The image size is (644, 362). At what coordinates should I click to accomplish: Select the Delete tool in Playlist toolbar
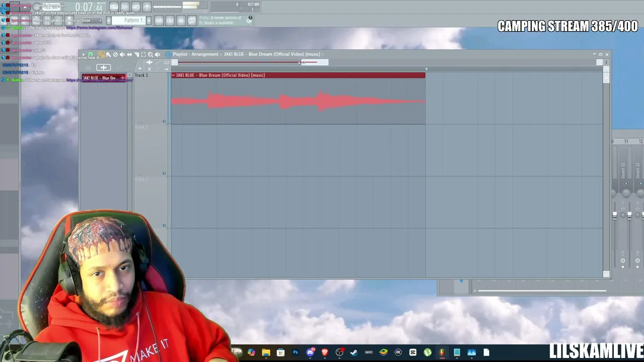click(x=115, y=54)
